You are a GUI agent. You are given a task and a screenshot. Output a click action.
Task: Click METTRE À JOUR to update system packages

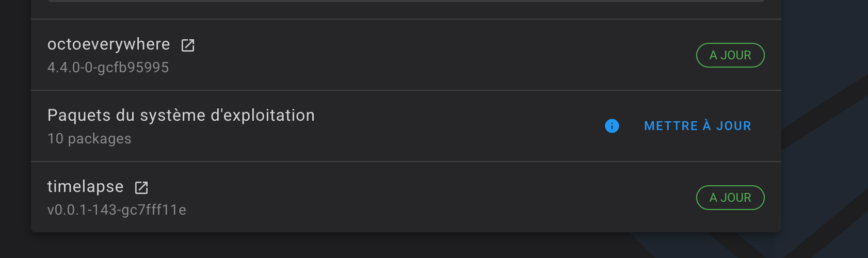(x=698, y=126)
